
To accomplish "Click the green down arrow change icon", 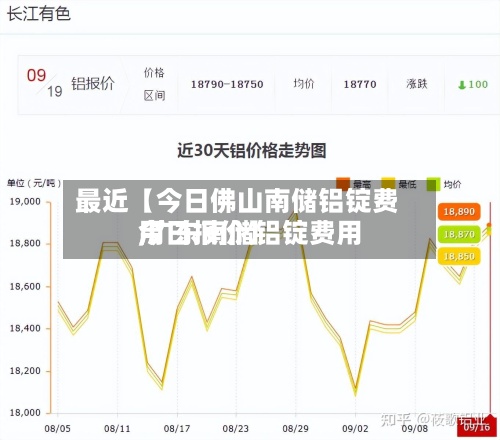I will click(x=462, y=85).
